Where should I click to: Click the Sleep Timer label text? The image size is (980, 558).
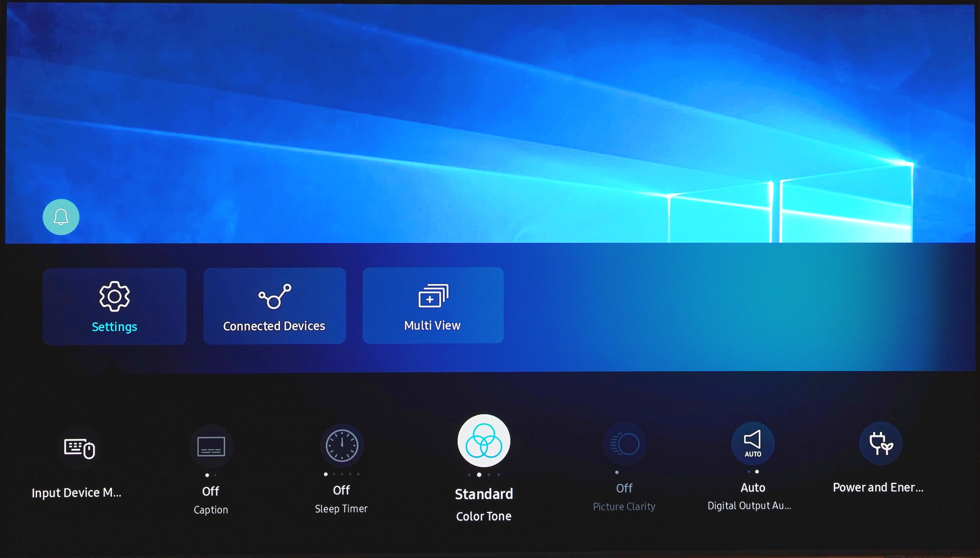pos(341,509)
